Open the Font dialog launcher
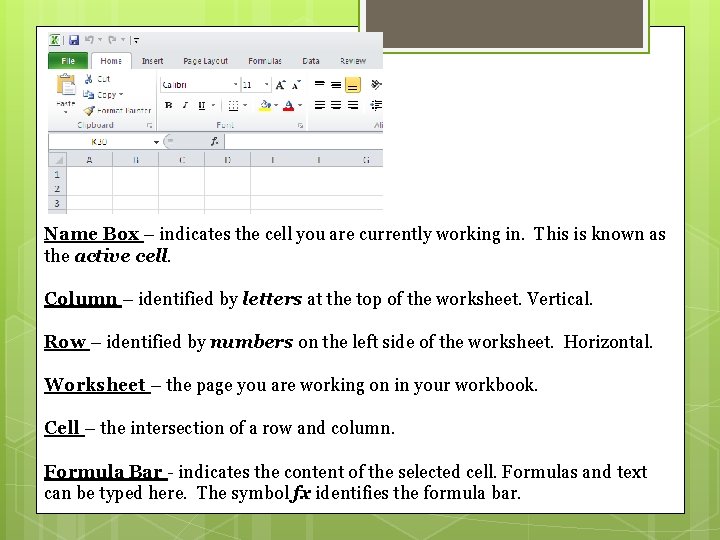Image resolution: width=720 pixels, height=540 pixels. [x=300, y=125]
